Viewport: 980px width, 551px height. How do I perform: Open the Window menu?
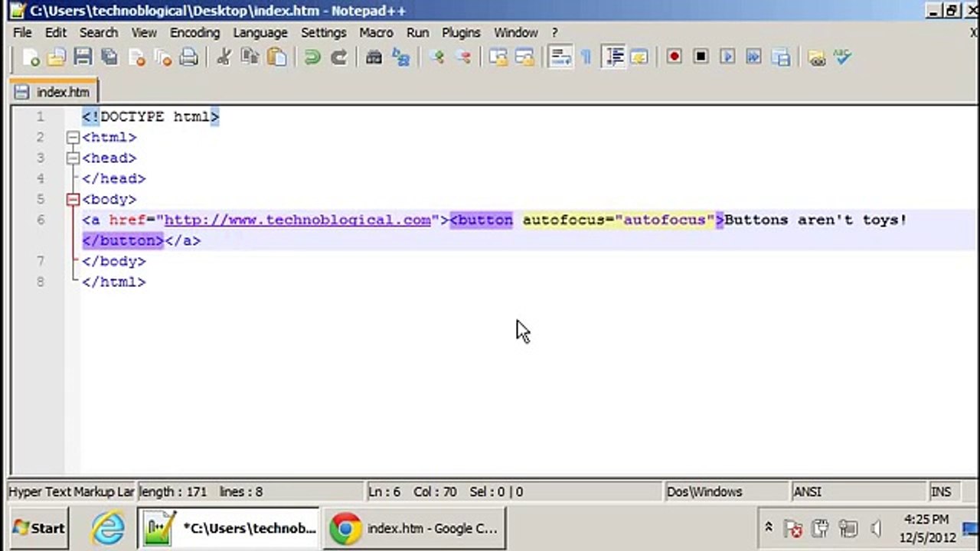point(515,33)
